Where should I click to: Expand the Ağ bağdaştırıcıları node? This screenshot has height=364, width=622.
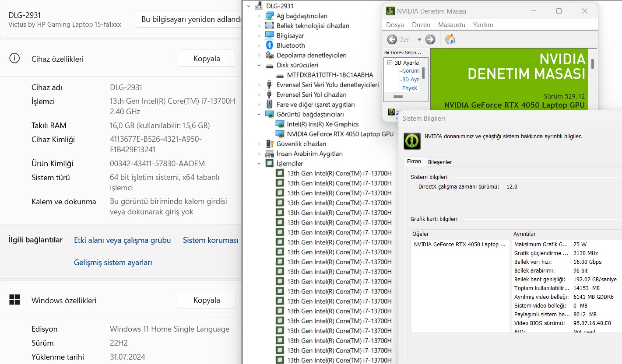pyautogui.click(x=259, y=16)
